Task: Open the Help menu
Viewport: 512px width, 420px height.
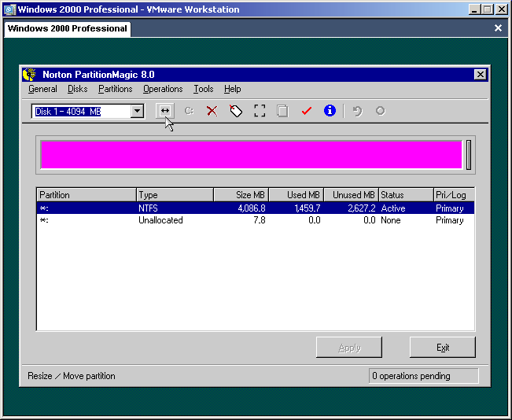Action: click(233, 89)
